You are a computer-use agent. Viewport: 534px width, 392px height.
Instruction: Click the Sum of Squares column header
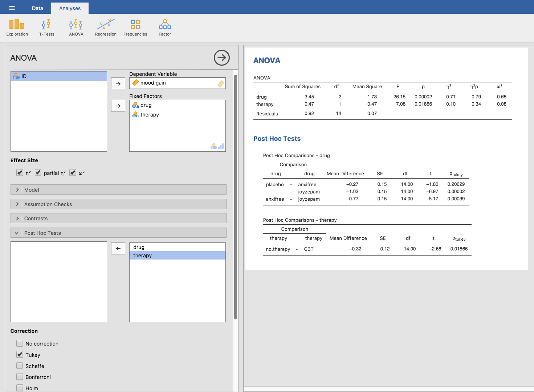303,86
